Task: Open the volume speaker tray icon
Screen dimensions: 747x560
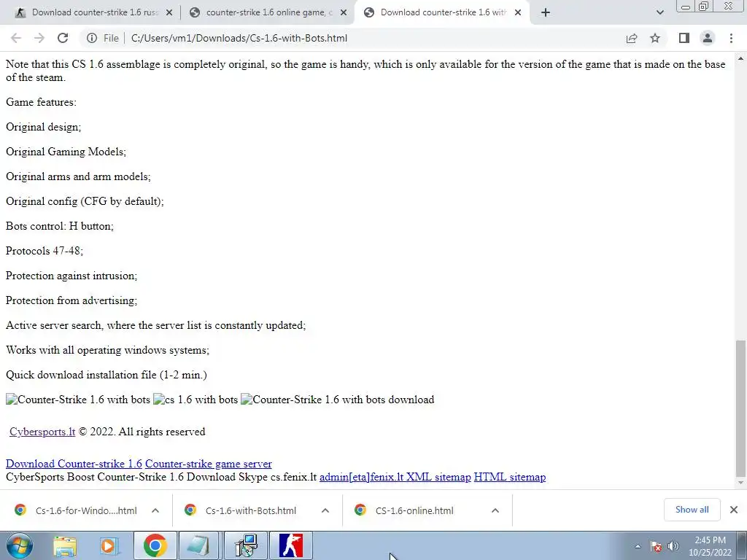Action: [673, 546]
